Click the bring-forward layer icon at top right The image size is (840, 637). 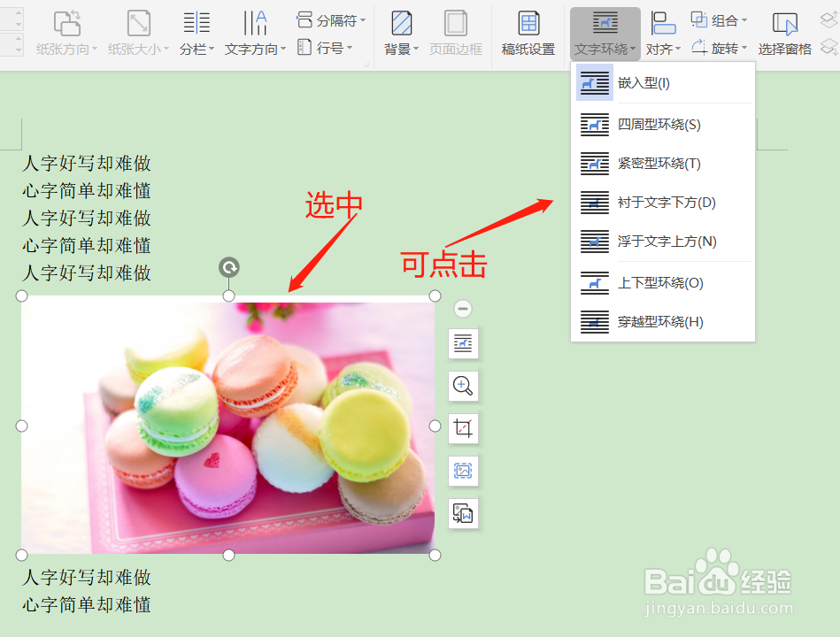point(828,17)
